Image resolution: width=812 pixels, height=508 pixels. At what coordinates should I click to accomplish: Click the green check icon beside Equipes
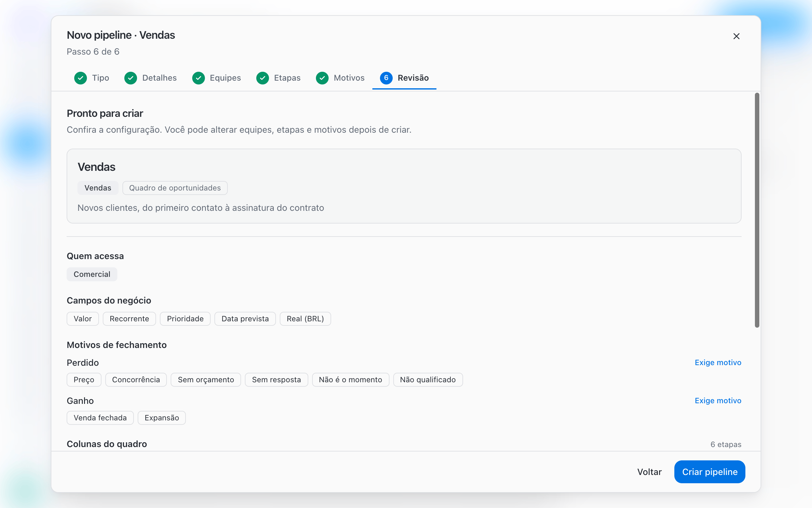[x=198, y=78]
